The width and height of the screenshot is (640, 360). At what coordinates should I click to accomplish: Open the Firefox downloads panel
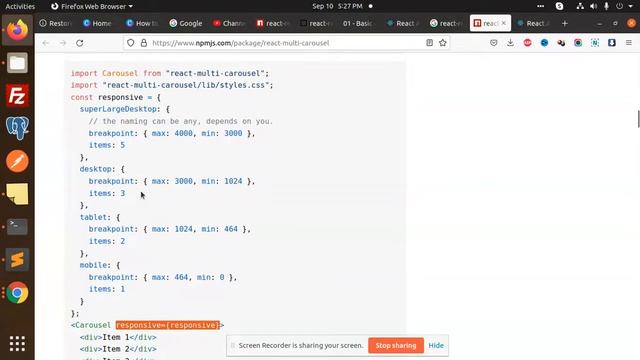pyautogui.click(x=510, y=42)
